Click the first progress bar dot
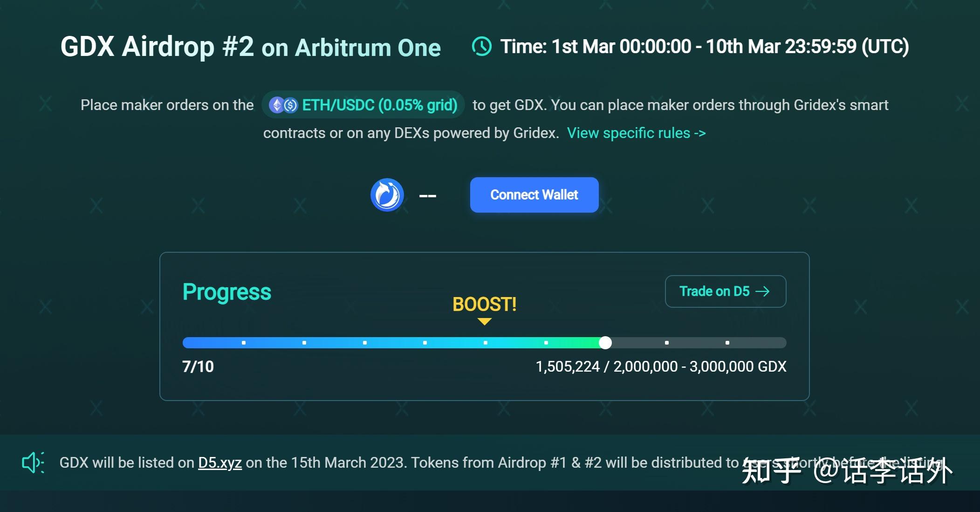Image resolution: width=980 pixels, height=512 pixels. pyautogui.click(x=244, y=343)
